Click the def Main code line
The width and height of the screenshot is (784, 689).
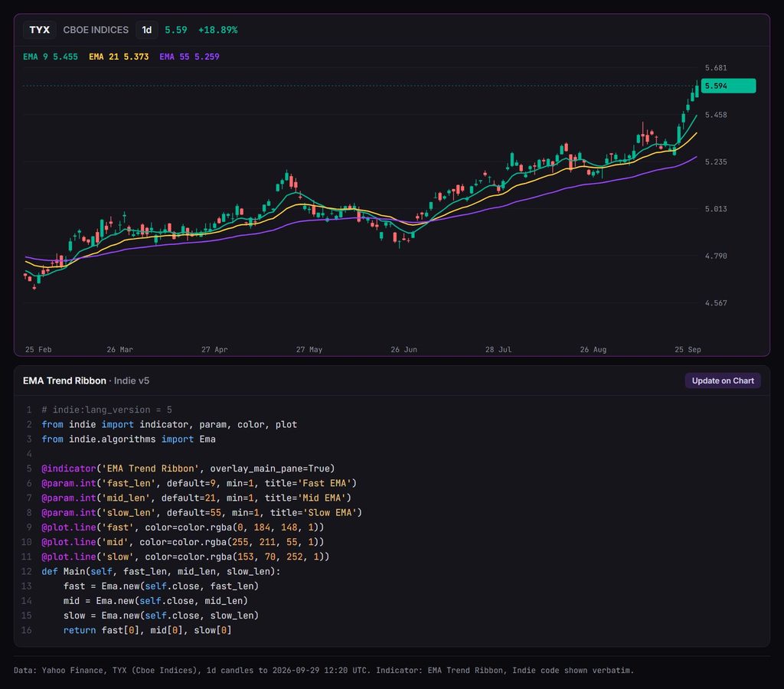161,571
